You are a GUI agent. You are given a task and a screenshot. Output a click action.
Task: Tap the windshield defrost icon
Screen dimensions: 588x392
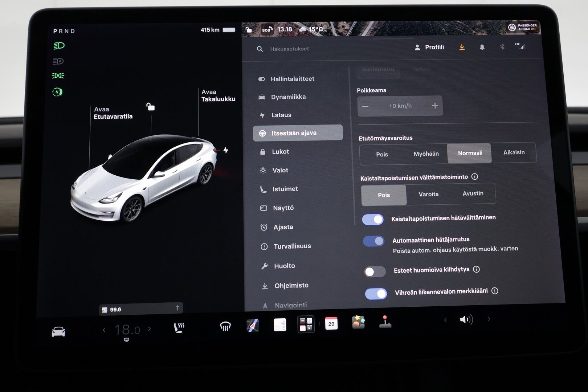coord(225,327)
